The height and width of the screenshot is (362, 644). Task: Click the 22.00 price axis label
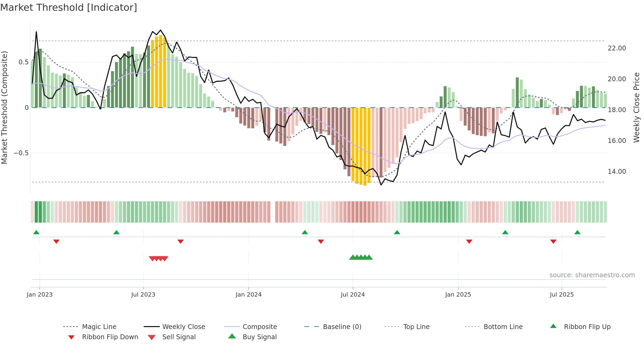tap(617, 48)
